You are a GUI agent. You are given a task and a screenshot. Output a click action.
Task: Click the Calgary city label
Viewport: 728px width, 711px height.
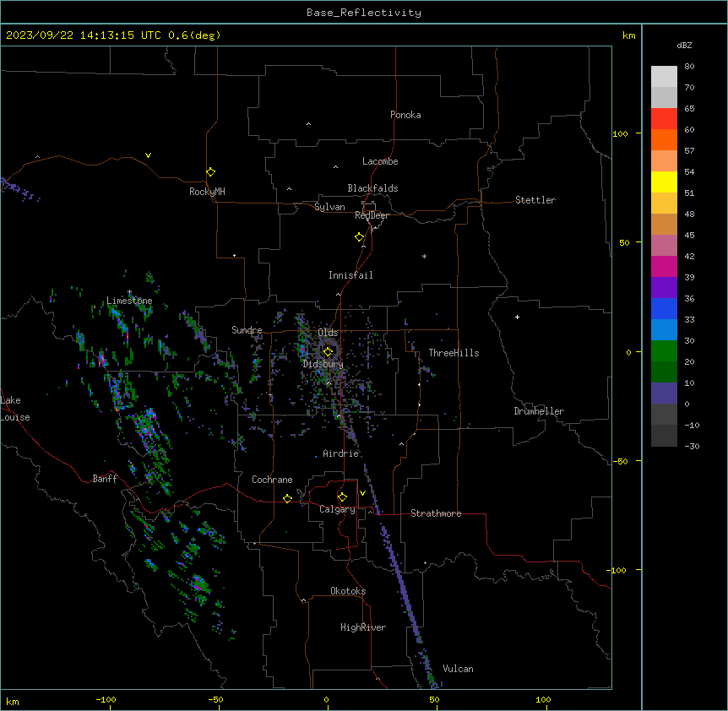[x=338, y=509]
